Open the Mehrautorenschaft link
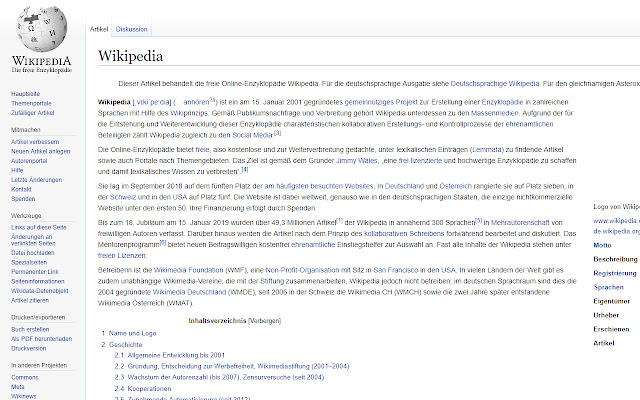Viewport: 640px width, 400px height. [520, 223]
